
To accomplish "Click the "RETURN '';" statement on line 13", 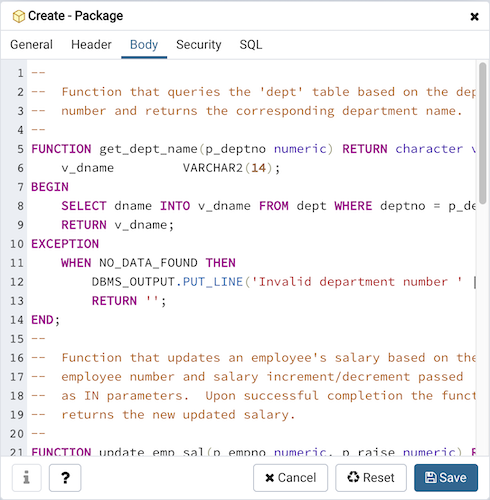I will click(129, 301).
